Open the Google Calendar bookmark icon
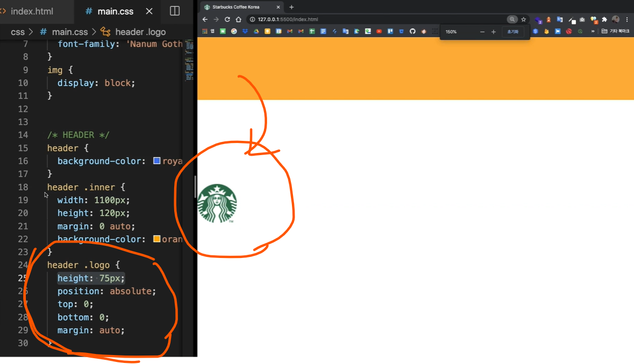Image resolution: width=634 pixels, height=364 pixels. (x=278, y=31)
